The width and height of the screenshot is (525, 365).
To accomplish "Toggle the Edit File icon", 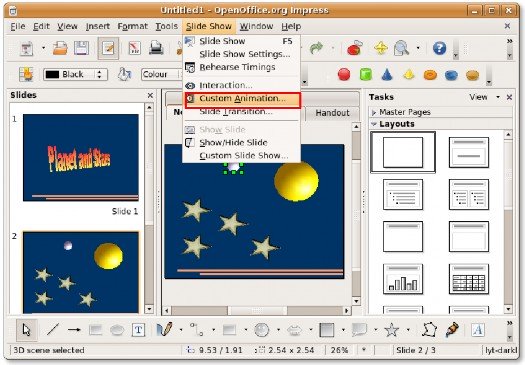I will tap(108, 49).
